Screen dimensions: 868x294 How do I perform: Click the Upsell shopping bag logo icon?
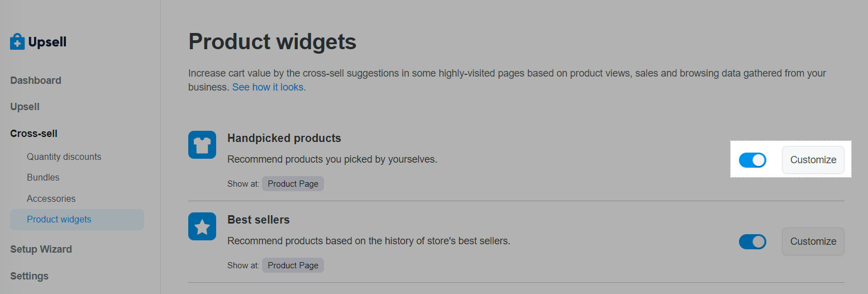point(17,41)
